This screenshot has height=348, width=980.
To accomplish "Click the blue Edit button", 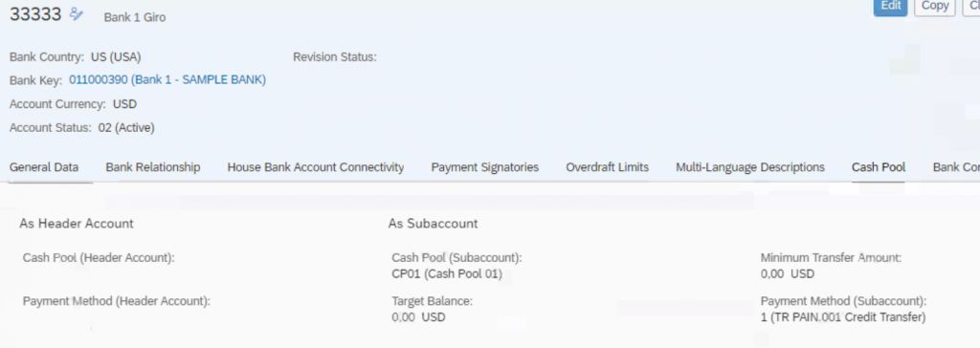I will [890, 7].
